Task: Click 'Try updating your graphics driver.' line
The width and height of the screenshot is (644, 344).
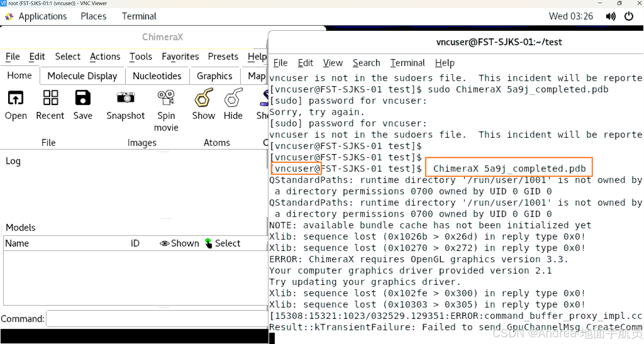Action: coord(365,282)
